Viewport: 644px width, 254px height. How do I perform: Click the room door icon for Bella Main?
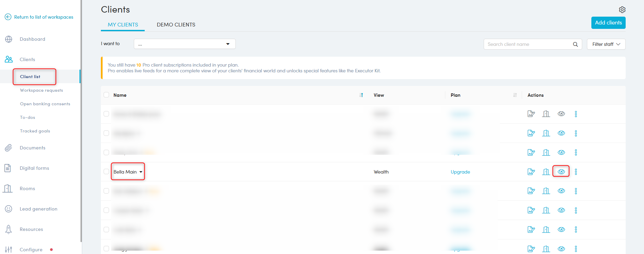[x=546, y=172]
